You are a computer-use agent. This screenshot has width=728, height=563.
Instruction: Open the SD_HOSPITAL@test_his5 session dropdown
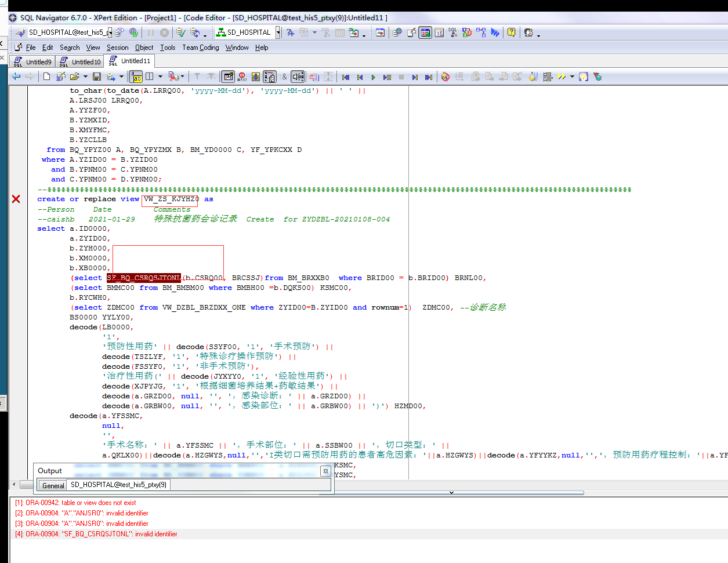[109, 32]
